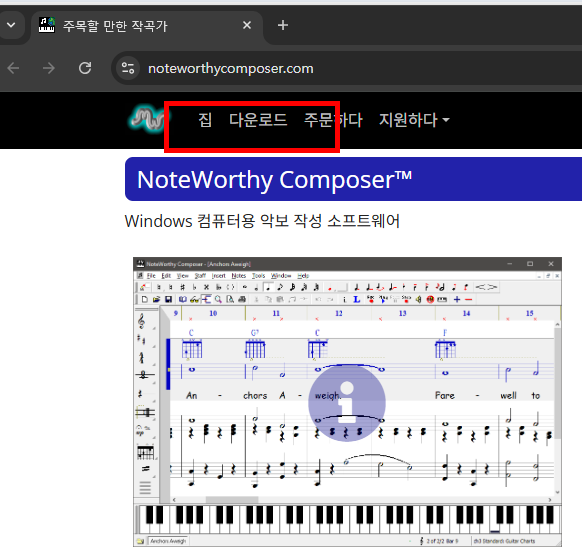Click the NoteWorthy wave logo
The image size is (582, 559).
point(149,118)
